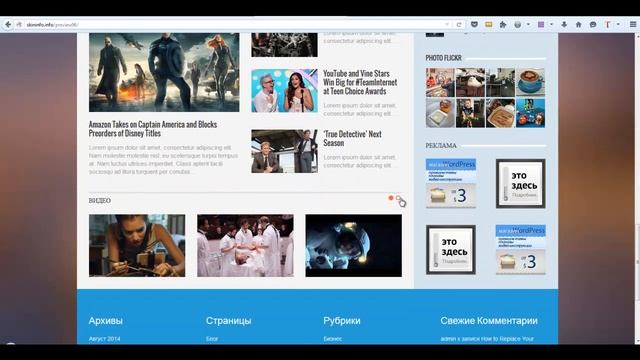Image resolution: width=640 pixels, height=360 pixels.
Task: Go to the home page via house icon
Action: (x=578, y=24)
